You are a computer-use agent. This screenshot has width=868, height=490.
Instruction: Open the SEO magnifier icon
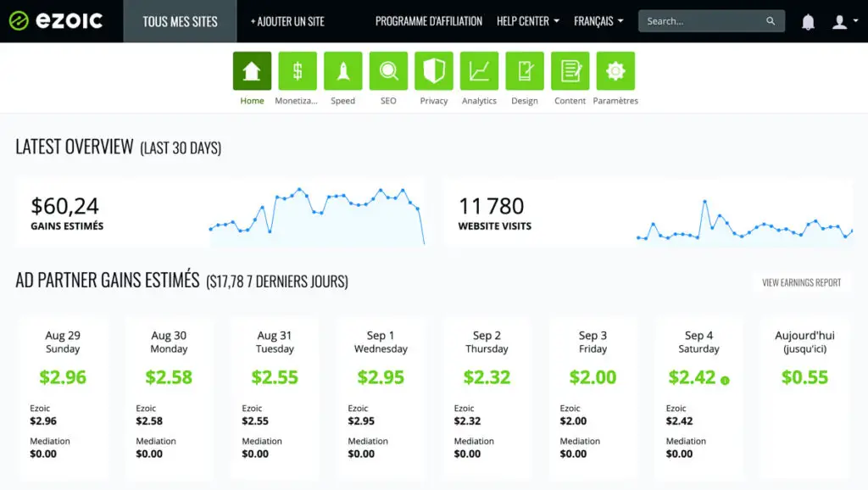click(x=388, y=71)
